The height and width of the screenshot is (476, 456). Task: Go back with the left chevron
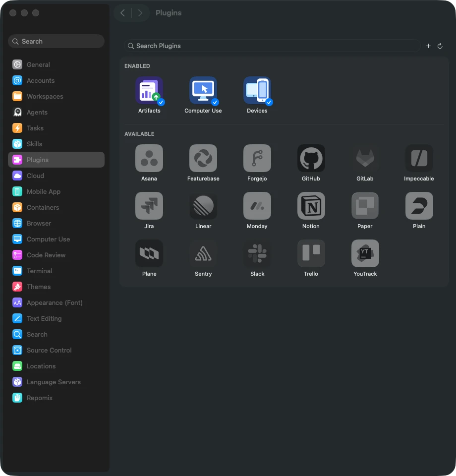(x=122, y=13)
